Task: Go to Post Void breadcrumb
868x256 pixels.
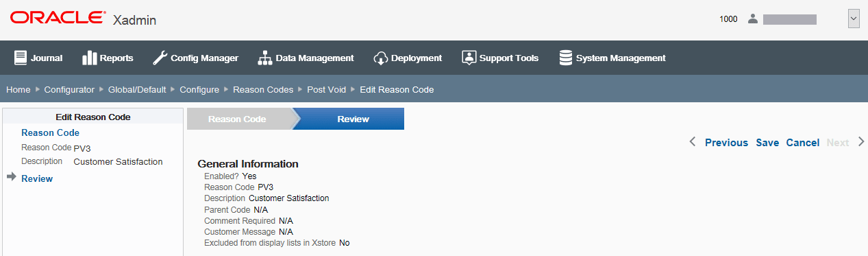Action: tap(326, 89)
